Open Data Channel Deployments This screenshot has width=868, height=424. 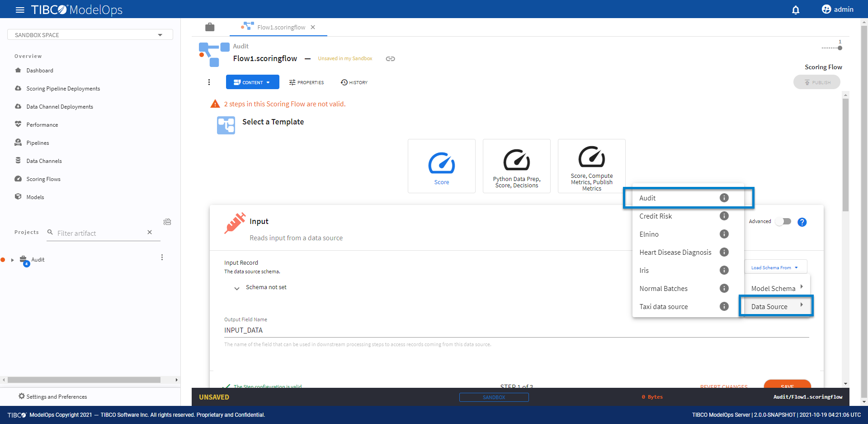click(x=60, y=107)
